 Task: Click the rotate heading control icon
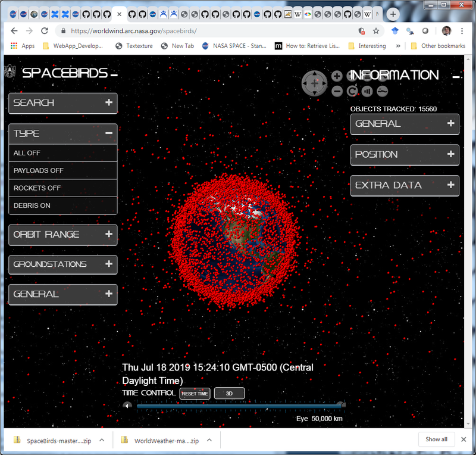point(352,91)
